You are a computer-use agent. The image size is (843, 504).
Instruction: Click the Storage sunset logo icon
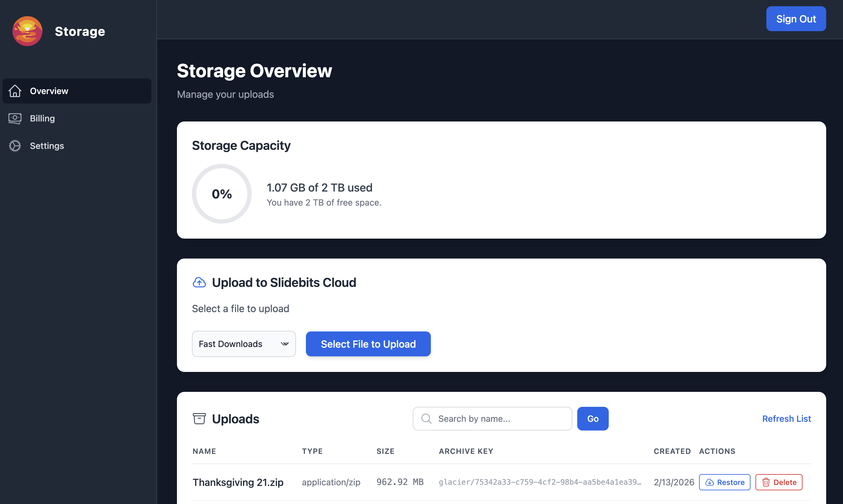click(27, 31)
